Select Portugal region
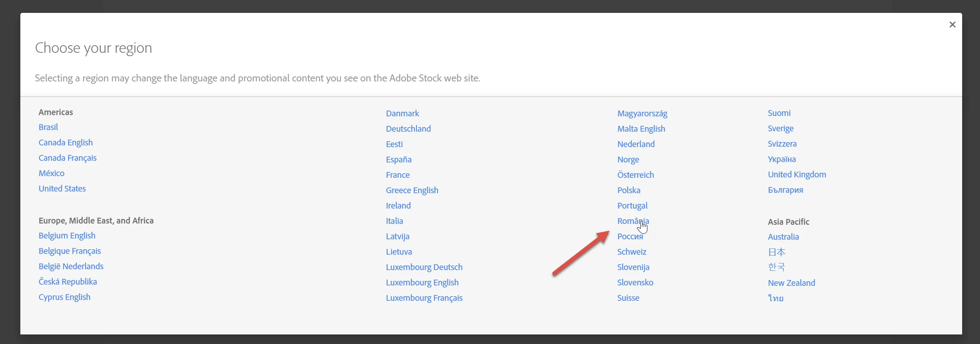Viewport: 980px width, 344px height. pos(632,206)
